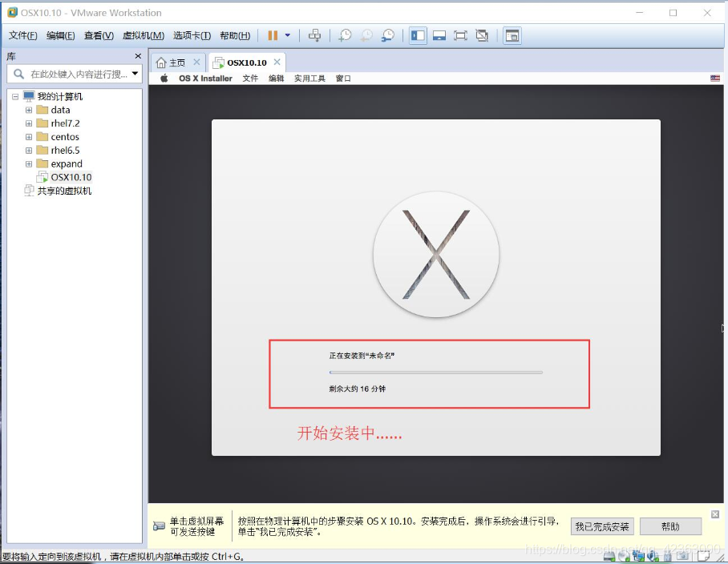Select 我的计算机 in the library tree
Image resolution: width=728 pixels, height=564 pixels.
53,96
